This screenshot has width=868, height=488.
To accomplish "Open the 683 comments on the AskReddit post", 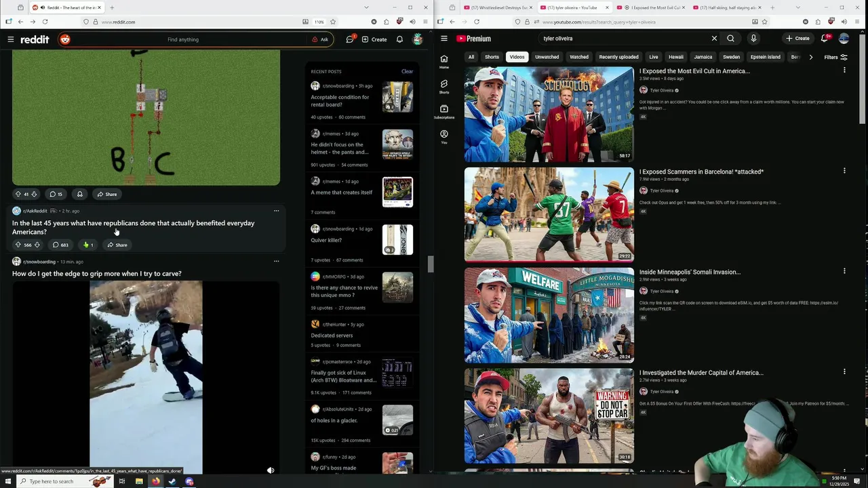I will 60,245.
